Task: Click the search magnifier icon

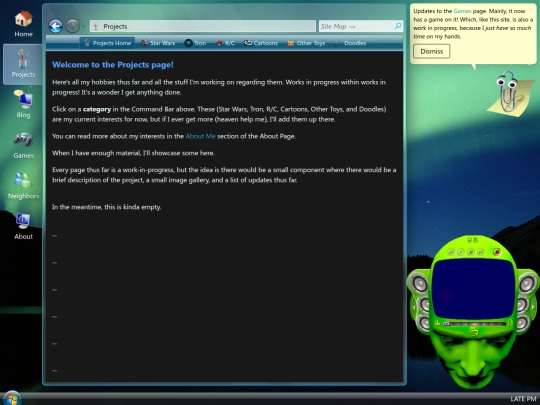Action: click(398, 26)
